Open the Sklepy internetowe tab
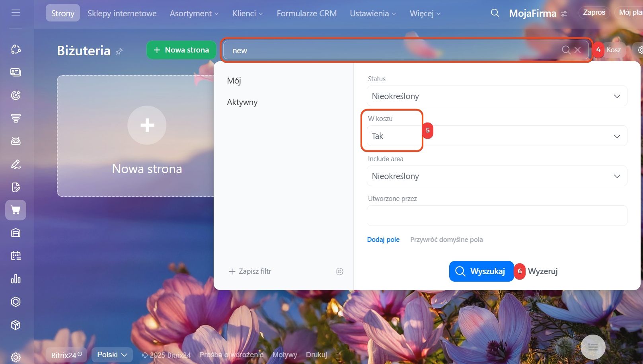Screen dimensions: 643x364 pyautogui.click(x=122, y=14)
